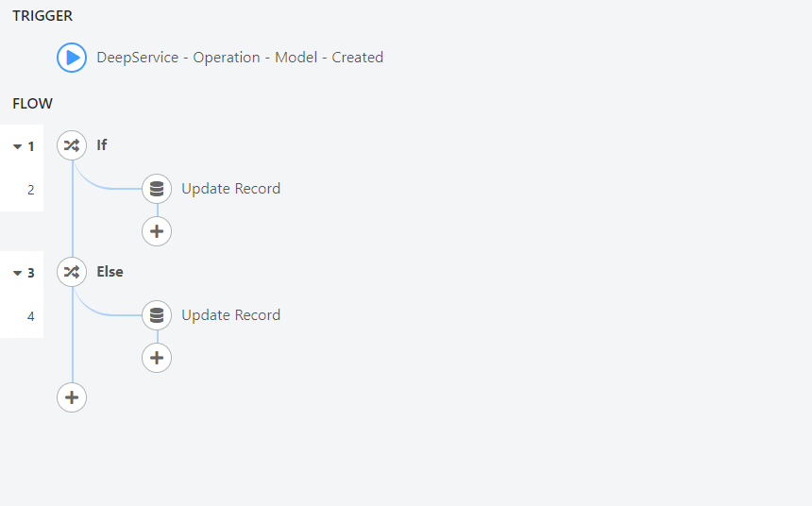The width and height of the screenshot is (812, 506).
Task: Click the FLOW section heading
Action: pos(33,104)
